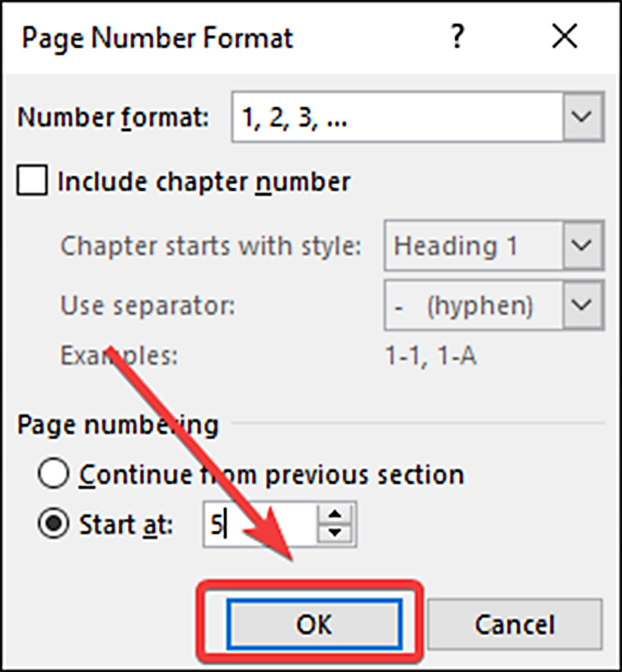This screenshot has height=672, width=622.
Task: Tick the Include chapter number checkbox square
Action: click(32, 181)
